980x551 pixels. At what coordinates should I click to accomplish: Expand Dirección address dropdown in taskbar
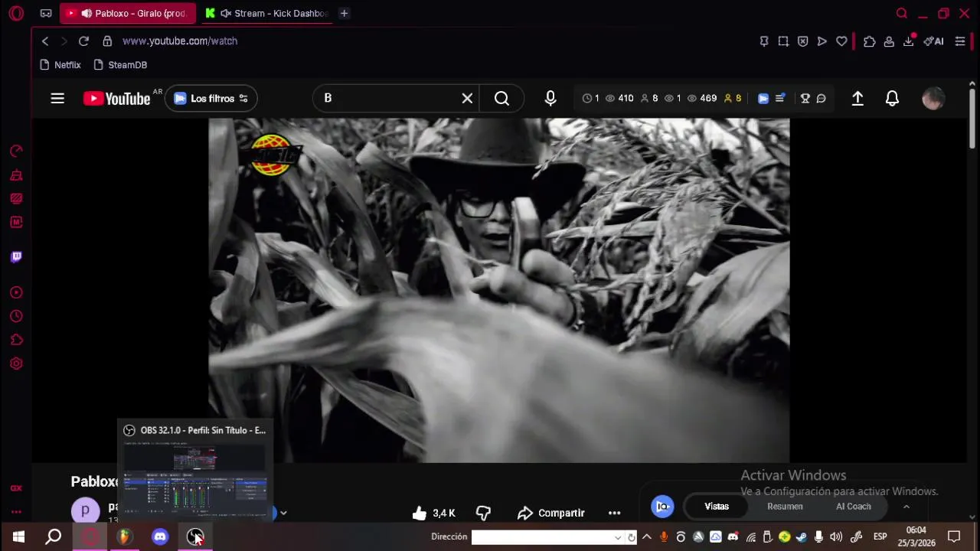(618, 537)
